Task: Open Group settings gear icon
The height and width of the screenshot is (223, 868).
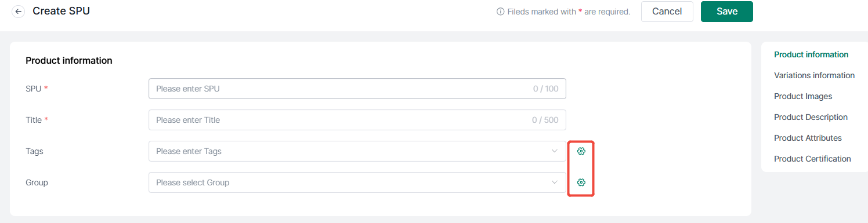Action: point(581,182)
